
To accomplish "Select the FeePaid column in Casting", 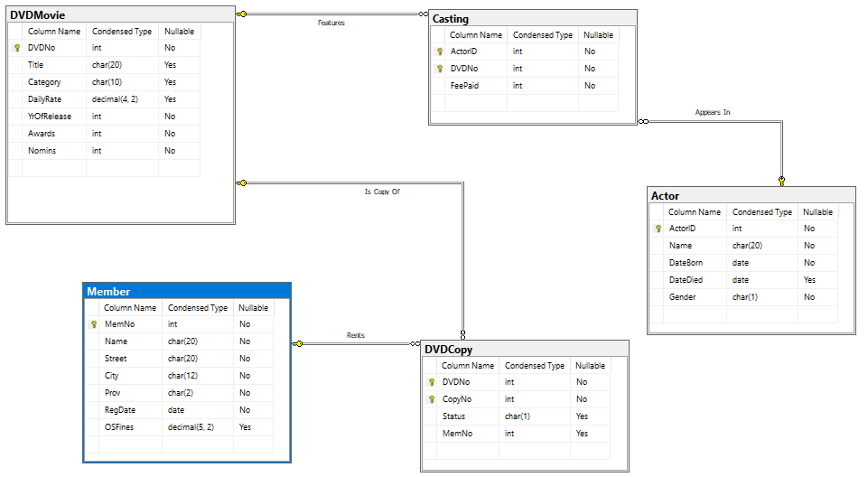I will click(525, 86).
